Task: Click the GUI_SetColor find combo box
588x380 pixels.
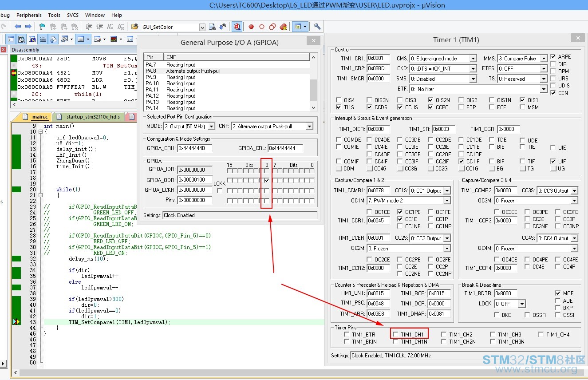Action: [x=174, y=27]
